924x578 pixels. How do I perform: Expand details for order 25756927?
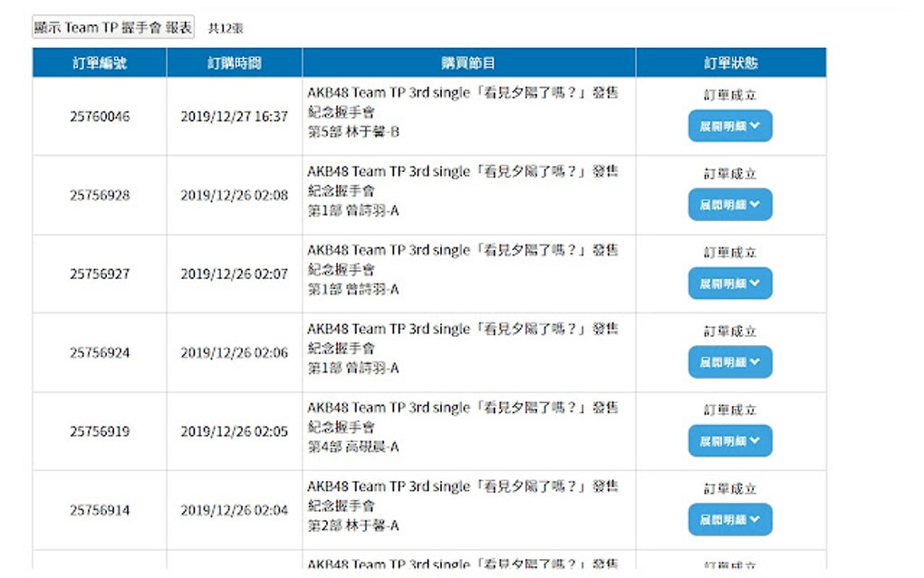[730, 284]
